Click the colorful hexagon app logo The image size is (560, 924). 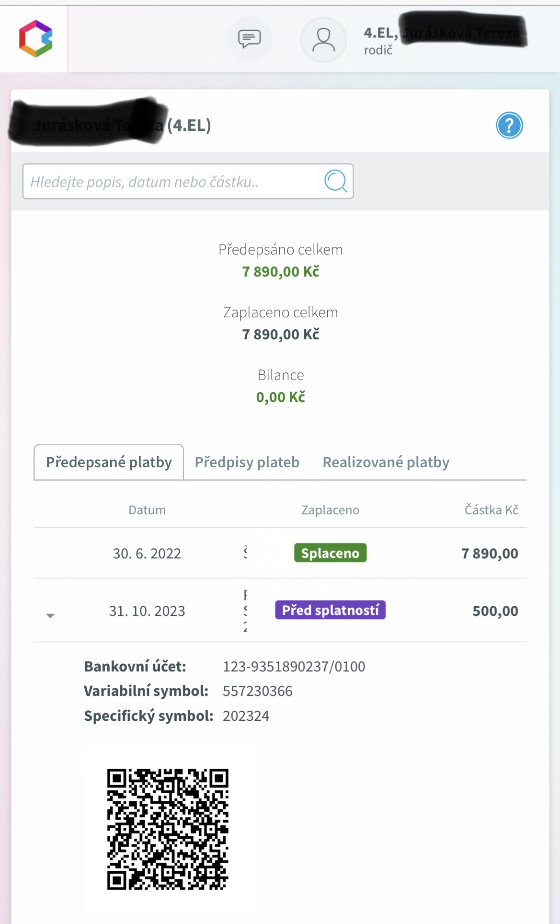tap(35, 38)
